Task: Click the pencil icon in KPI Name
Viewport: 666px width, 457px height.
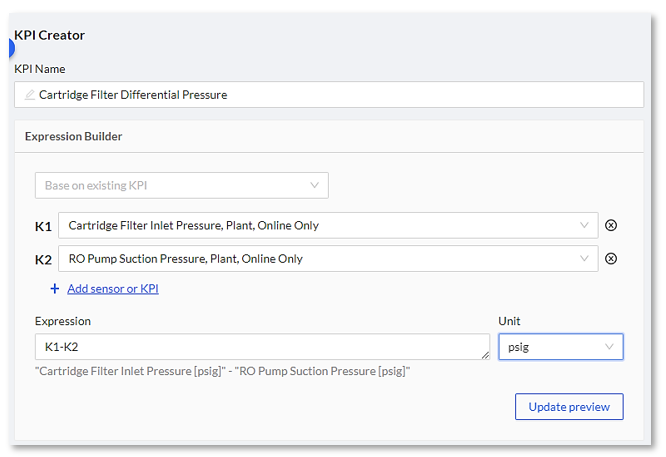Action: click(30, 95)
